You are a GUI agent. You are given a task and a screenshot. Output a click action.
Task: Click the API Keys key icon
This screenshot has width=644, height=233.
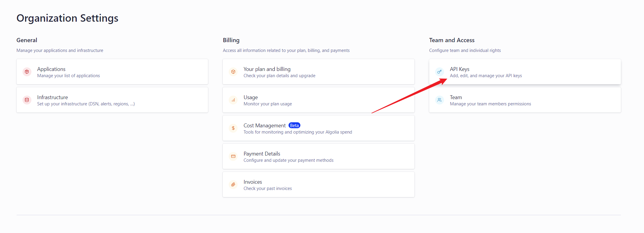[x=439, y=72]
